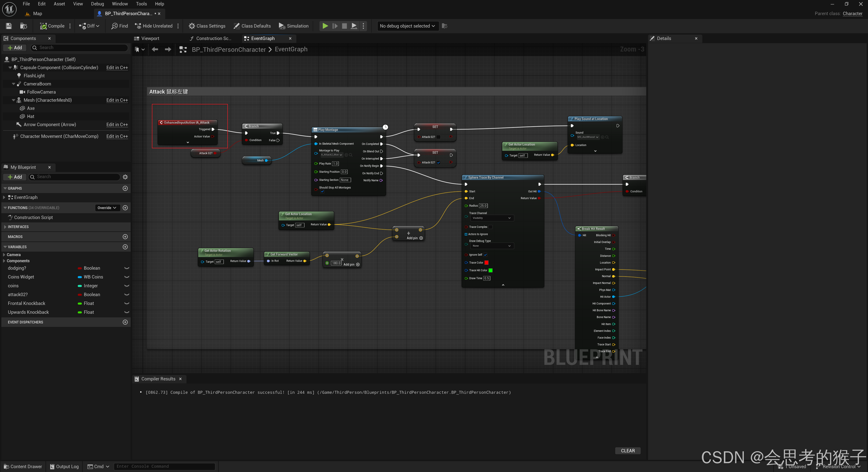Open the Find tool
Screen dimensions: 868x472
point(120,26)
